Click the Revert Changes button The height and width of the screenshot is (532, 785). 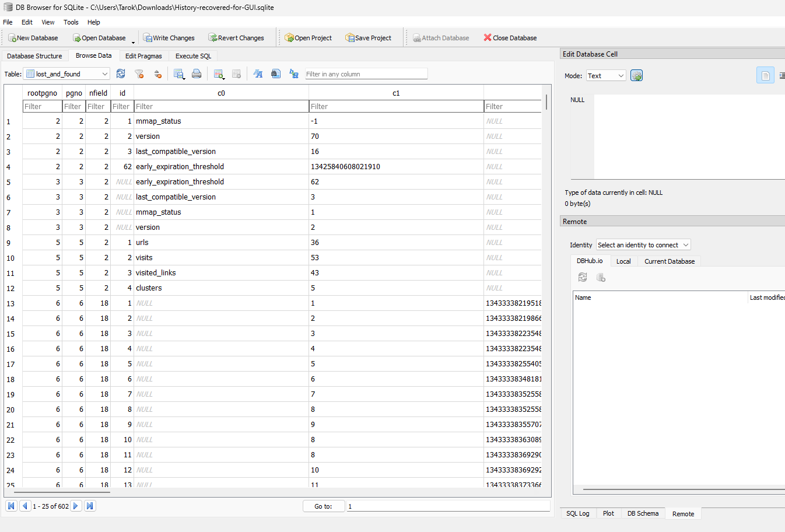click(x=236, y=38)
